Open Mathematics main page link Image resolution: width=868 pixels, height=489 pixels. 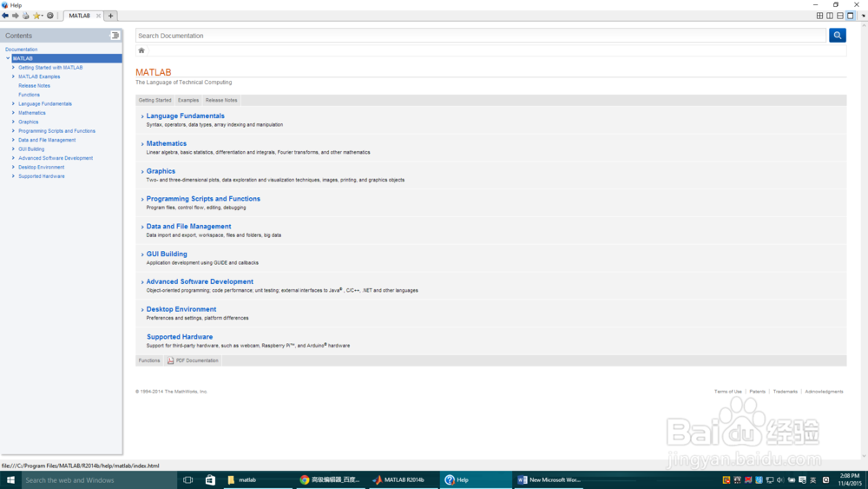coord(166,143)
